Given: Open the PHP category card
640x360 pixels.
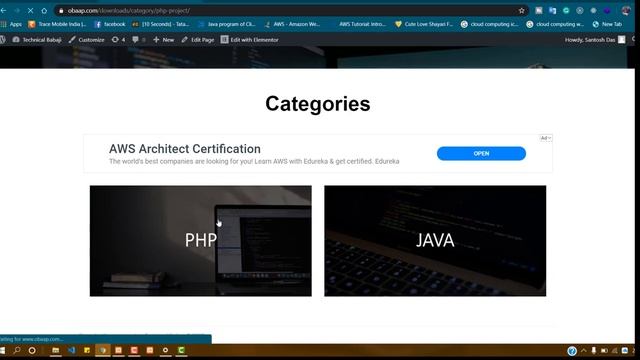Looking at the screenshot, I should pos(200,241).
